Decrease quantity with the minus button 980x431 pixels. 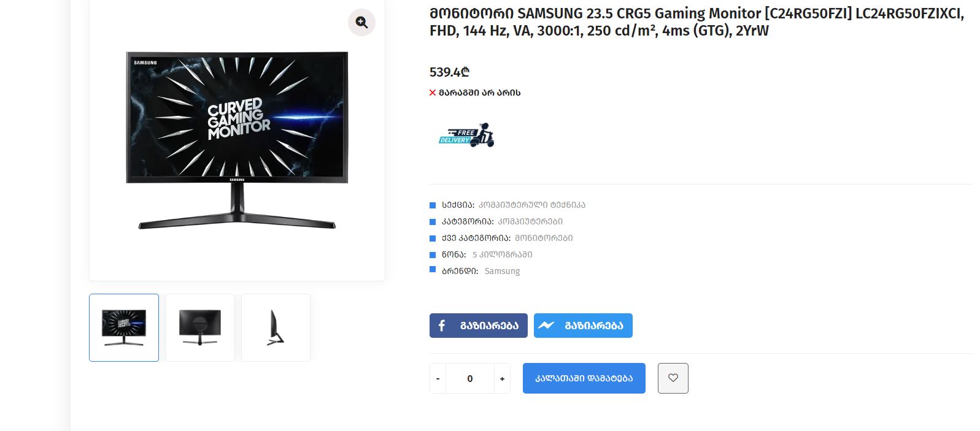[438, 378]
